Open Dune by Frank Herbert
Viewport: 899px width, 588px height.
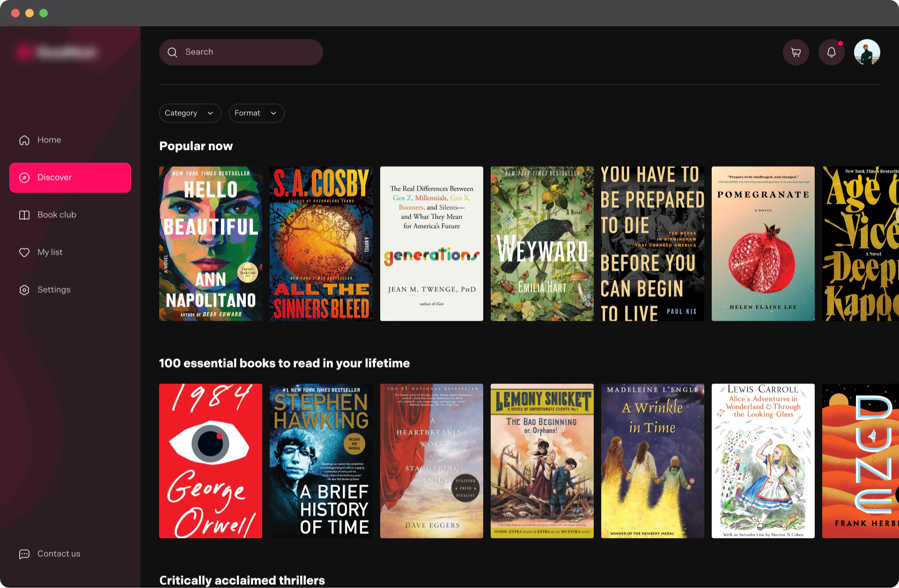861,461
